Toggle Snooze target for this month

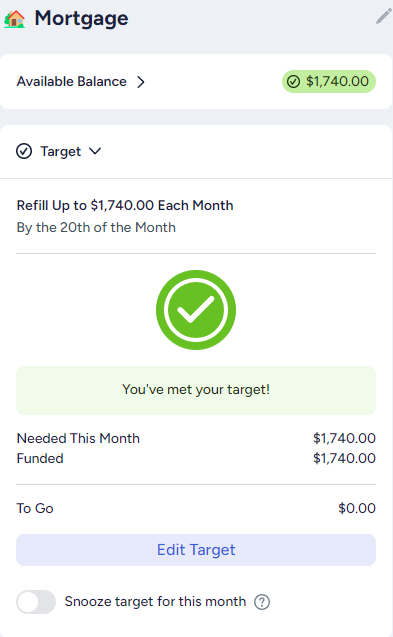tap(36, 602)
